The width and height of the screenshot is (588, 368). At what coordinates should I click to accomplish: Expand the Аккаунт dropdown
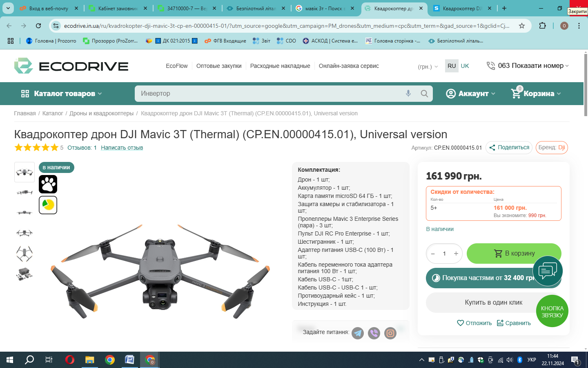471,94
